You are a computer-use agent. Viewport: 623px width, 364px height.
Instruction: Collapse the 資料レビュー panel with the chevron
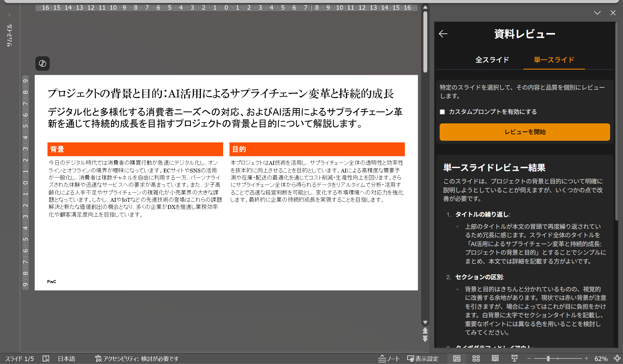597,13
